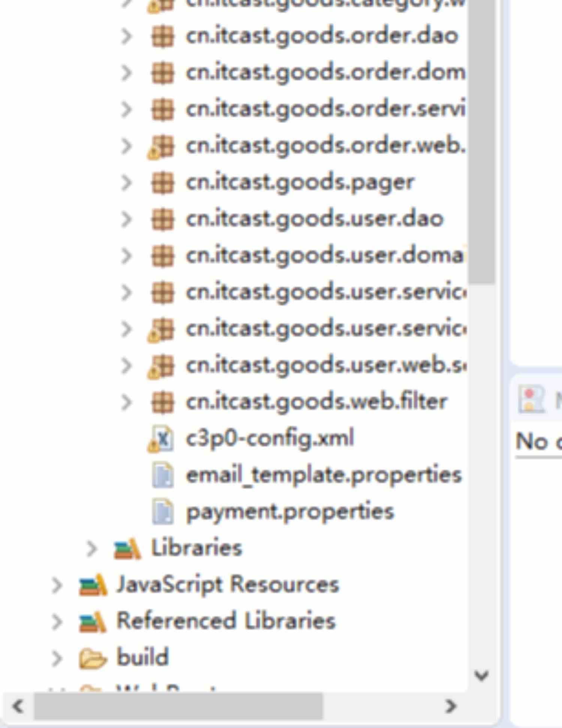Select the payment.properties file name
The height and width of the screenshot is (728, 562).
(x=290, y=512)
